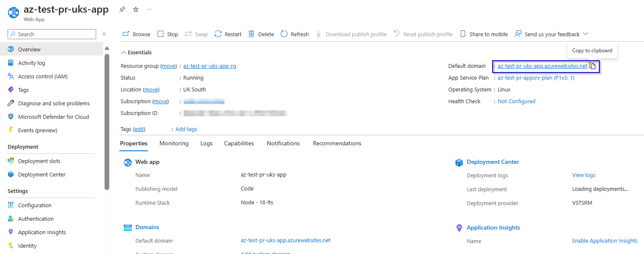Click the web app logo in header
The width and height of the screenshot is (644, 254).
point(13,13)
